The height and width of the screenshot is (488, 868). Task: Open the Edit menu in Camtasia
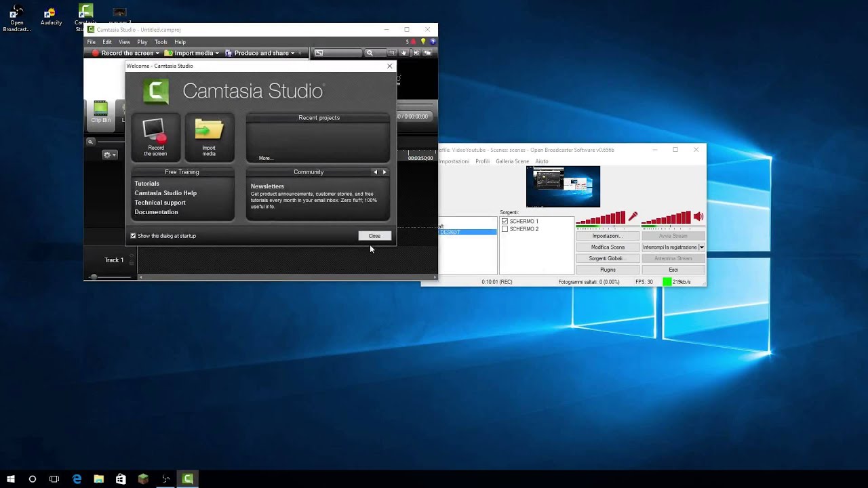(x=107, y=42)
